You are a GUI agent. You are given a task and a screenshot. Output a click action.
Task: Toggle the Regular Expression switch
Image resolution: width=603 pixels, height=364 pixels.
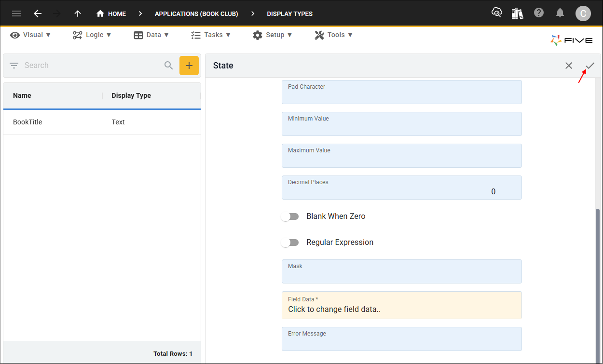[x=290, y=243]
